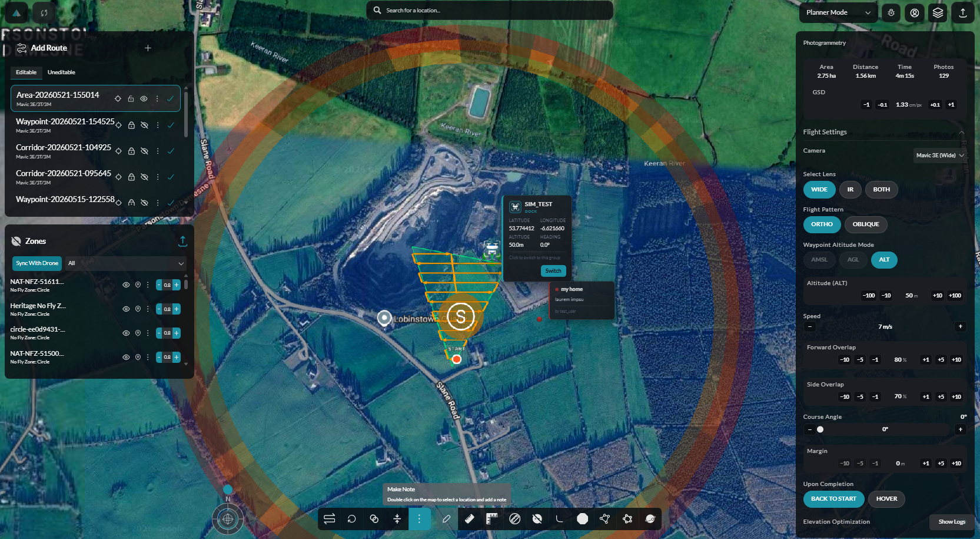The image size is (980, 539).
Task: Expand the Camera Mavic 3E (Wide) dropdown
Action: click(x=940, y=156)
